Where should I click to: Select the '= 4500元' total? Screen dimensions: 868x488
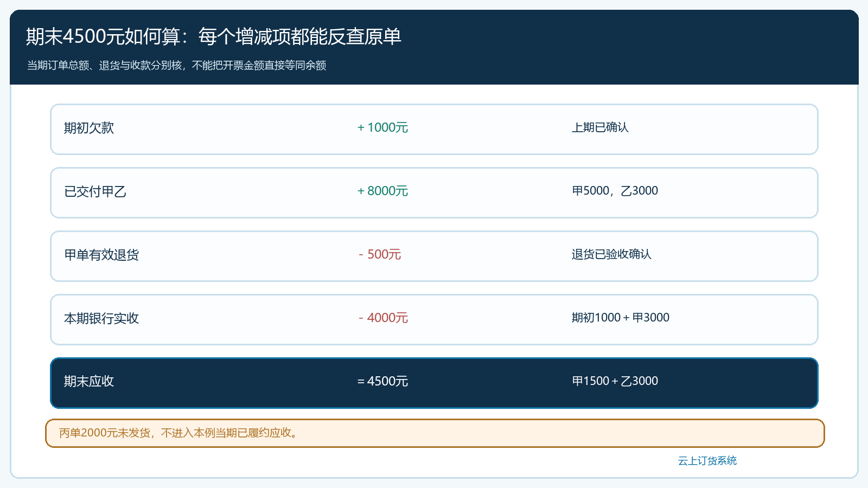pos(382,381)
